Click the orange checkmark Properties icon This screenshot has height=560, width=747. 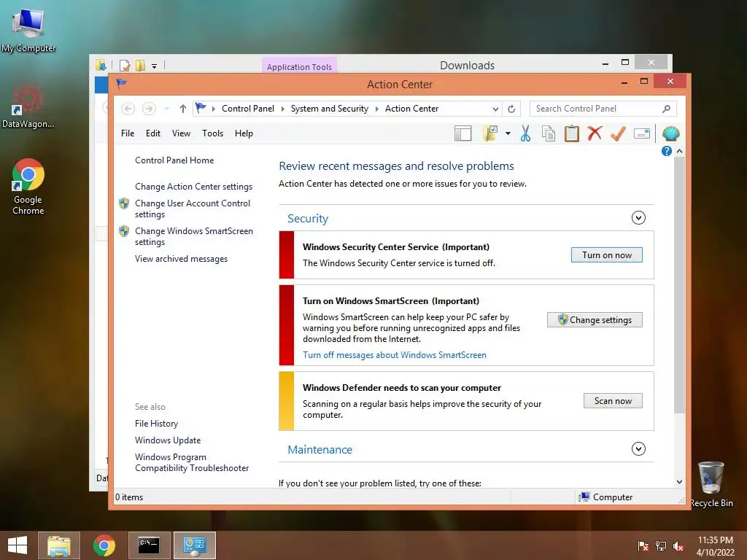click(618, 134)
